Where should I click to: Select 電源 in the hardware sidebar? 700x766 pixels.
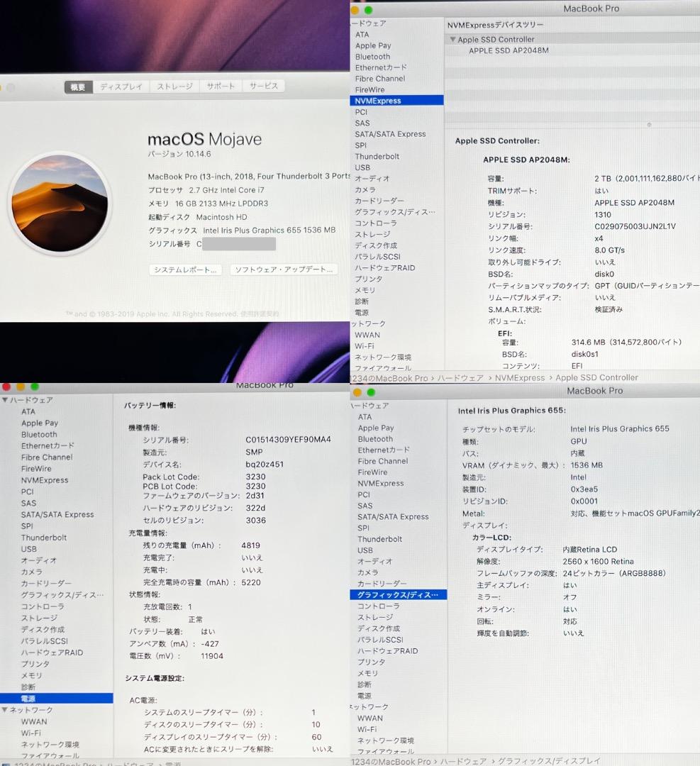click(28, 697)
